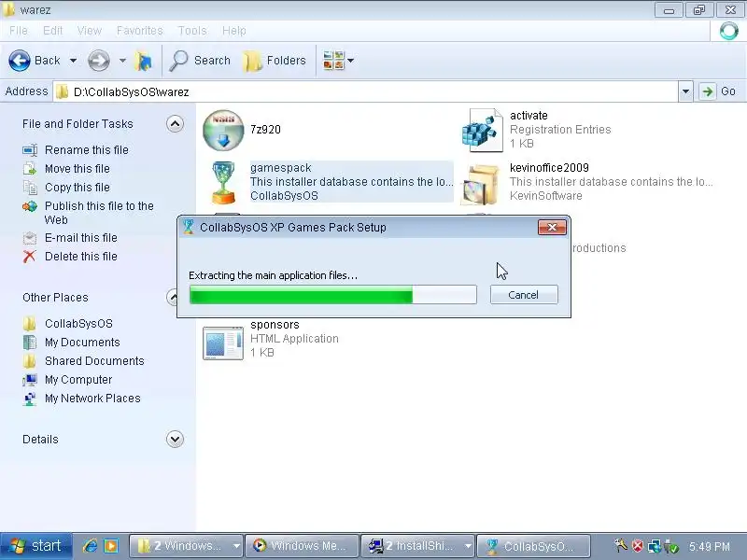
Task: Expand the Details section chevron
Action: pyautogui.click(x=175, y=439)
